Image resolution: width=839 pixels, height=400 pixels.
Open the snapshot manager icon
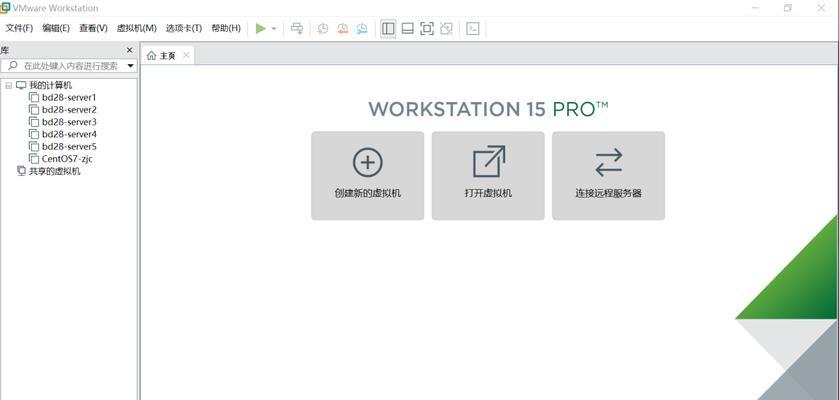[x=362, y=29]
